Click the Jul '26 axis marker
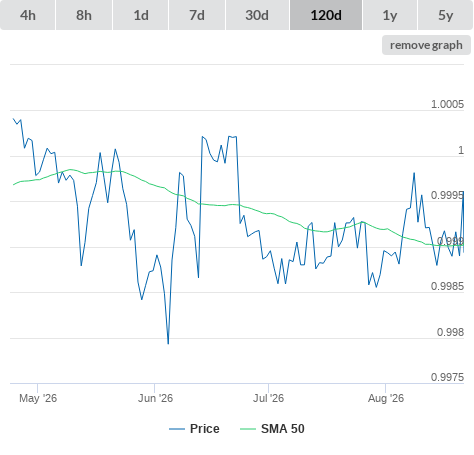 coord(268,398)
